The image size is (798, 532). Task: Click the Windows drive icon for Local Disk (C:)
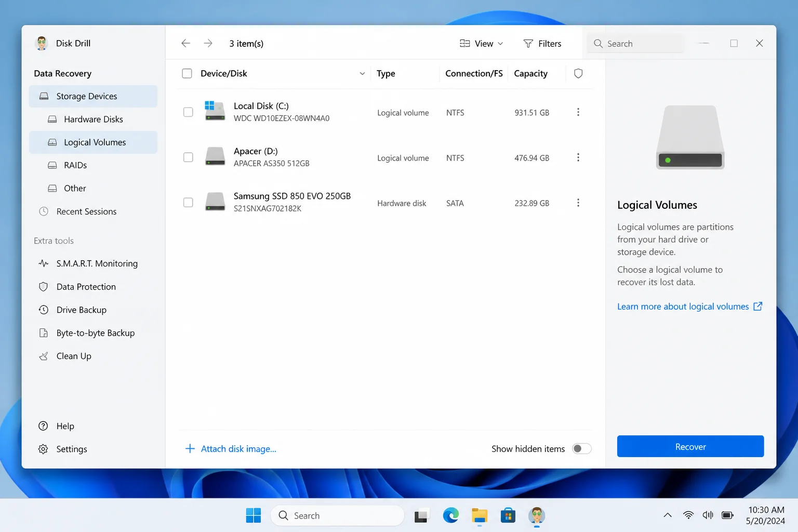point(215,111)
